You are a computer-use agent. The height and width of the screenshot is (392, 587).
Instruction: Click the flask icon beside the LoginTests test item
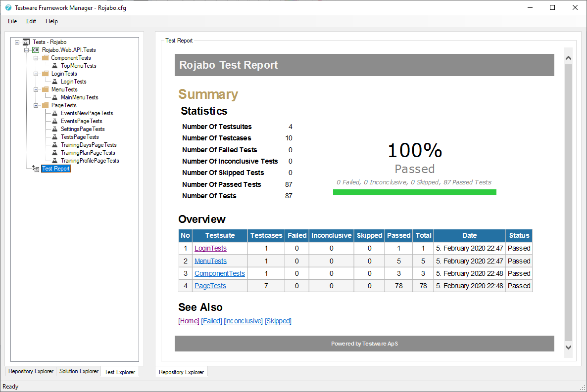coord(54,82)
